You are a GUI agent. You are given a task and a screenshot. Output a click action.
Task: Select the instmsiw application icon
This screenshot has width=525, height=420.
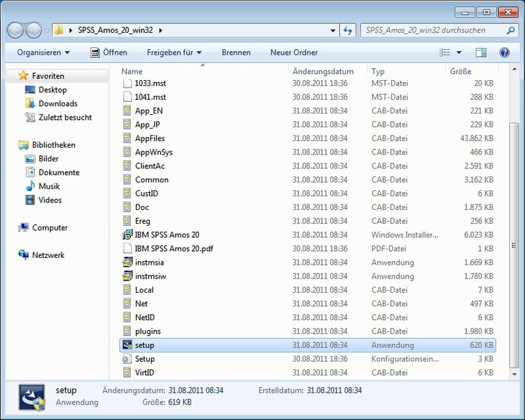127,276
